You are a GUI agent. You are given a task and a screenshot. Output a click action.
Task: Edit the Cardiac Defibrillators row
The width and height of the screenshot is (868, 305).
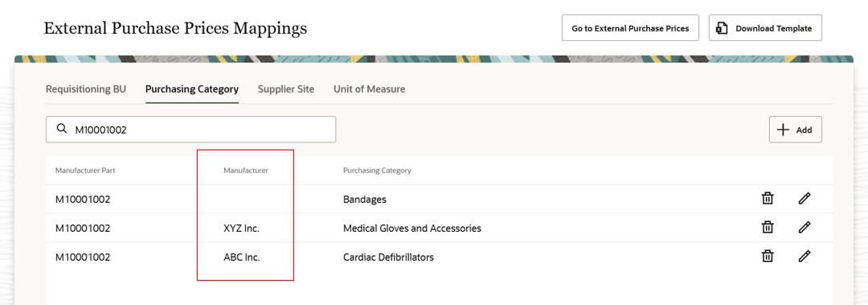click(x=805, y=256)
